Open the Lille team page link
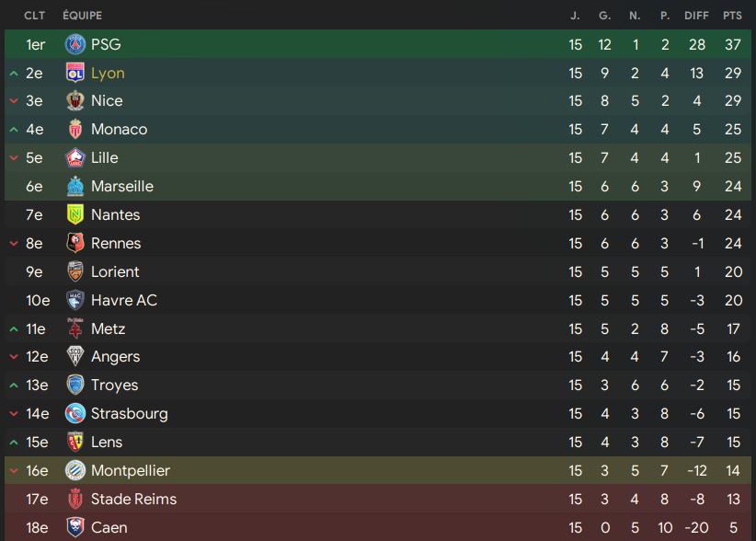756x541 pixels. (x=105, y=158)
